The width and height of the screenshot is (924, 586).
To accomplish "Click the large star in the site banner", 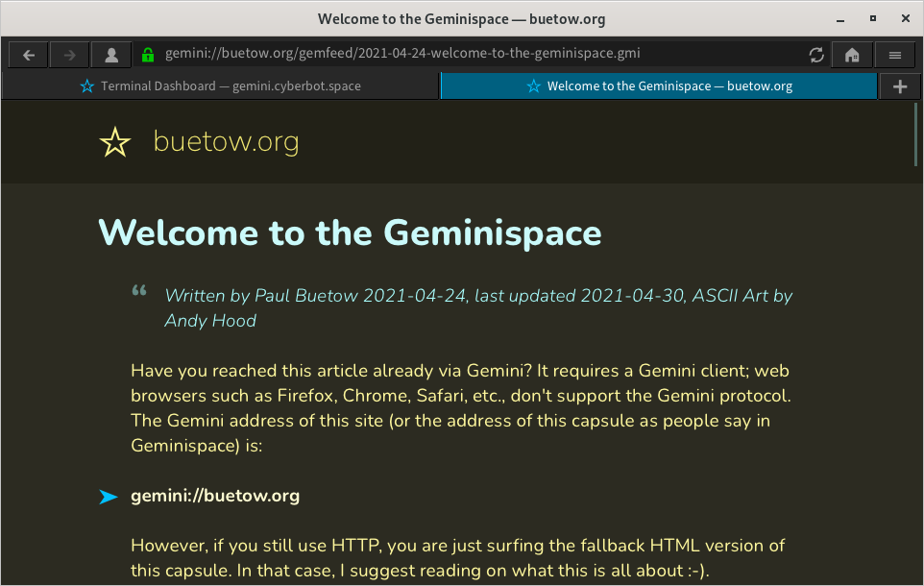I will [115, 143].
